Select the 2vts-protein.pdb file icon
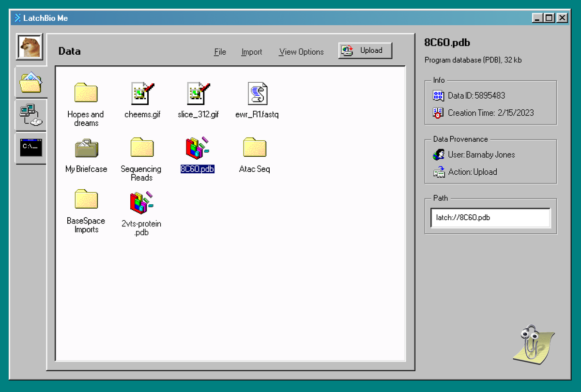 click(x=141, y=203)
